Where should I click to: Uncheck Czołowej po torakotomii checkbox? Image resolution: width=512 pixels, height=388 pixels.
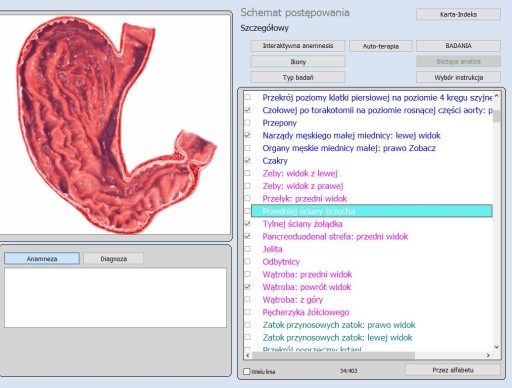point(248,110)
